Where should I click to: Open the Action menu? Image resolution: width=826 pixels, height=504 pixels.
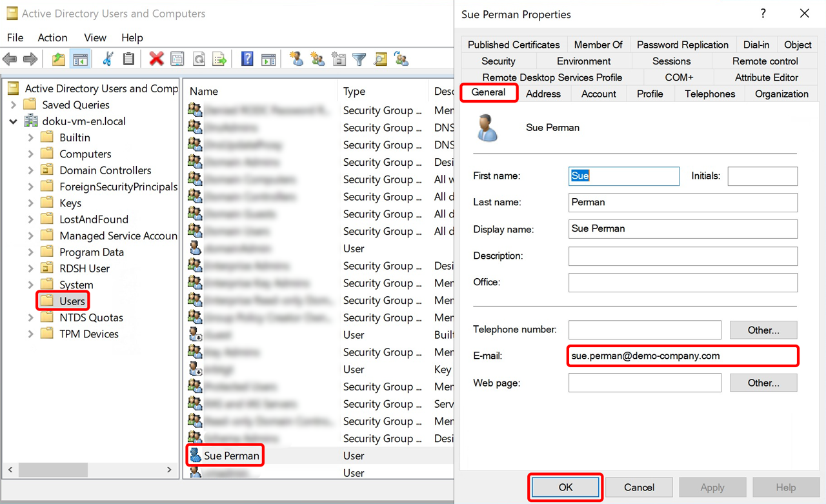(x=52, y=37)
